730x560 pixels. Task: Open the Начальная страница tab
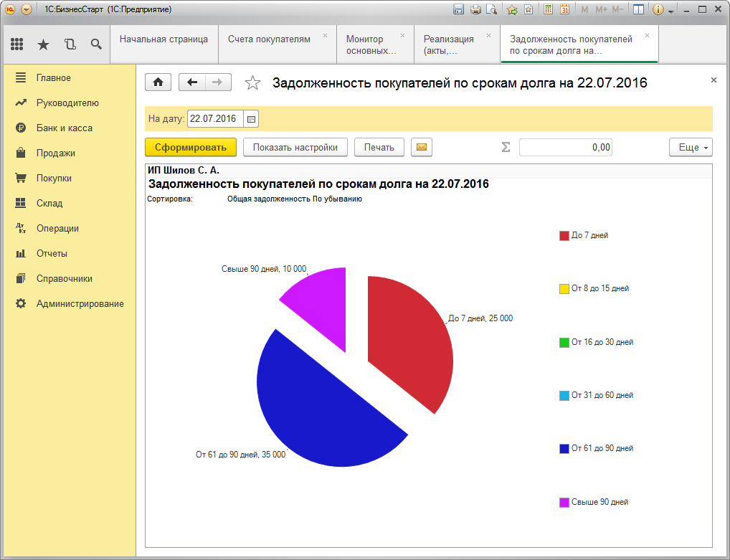(163, 39)
